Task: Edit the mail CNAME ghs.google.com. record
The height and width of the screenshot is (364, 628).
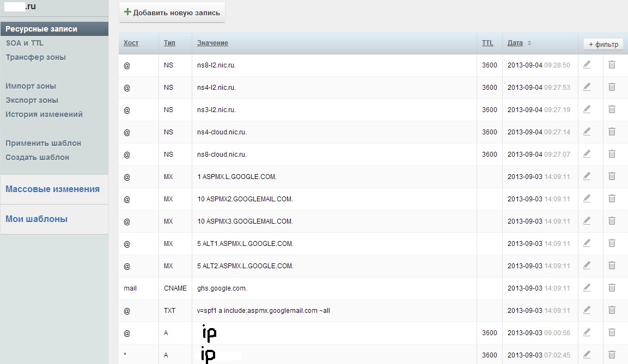Action: coord(587,288)
